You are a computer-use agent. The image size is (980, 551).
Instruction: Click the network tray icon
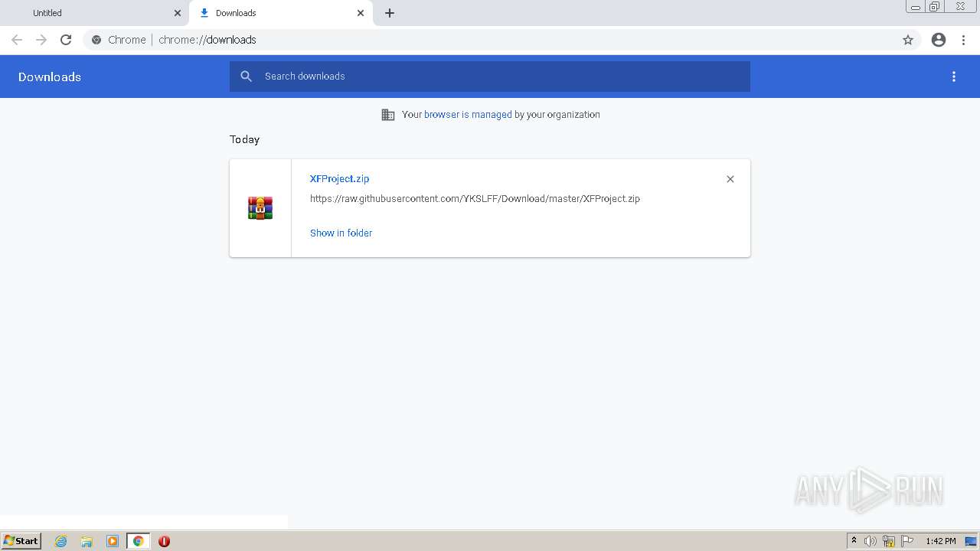[889, 541]
